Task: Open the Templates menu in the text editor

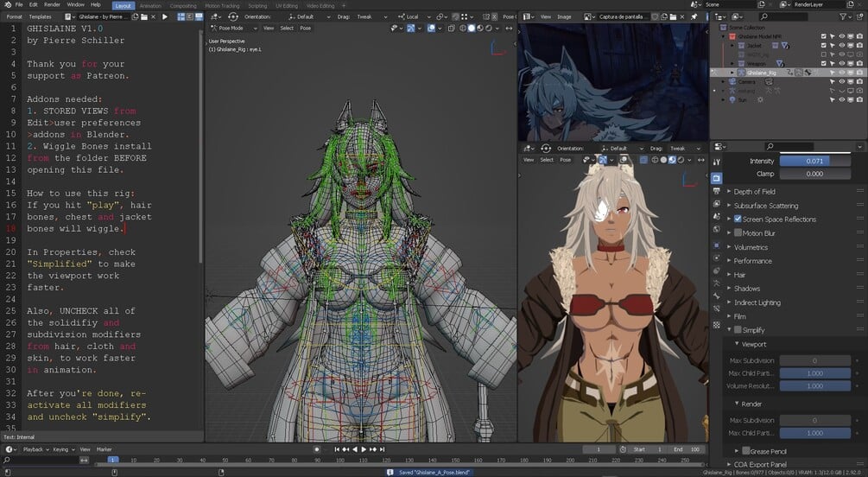Action: (x=40, y=16)
